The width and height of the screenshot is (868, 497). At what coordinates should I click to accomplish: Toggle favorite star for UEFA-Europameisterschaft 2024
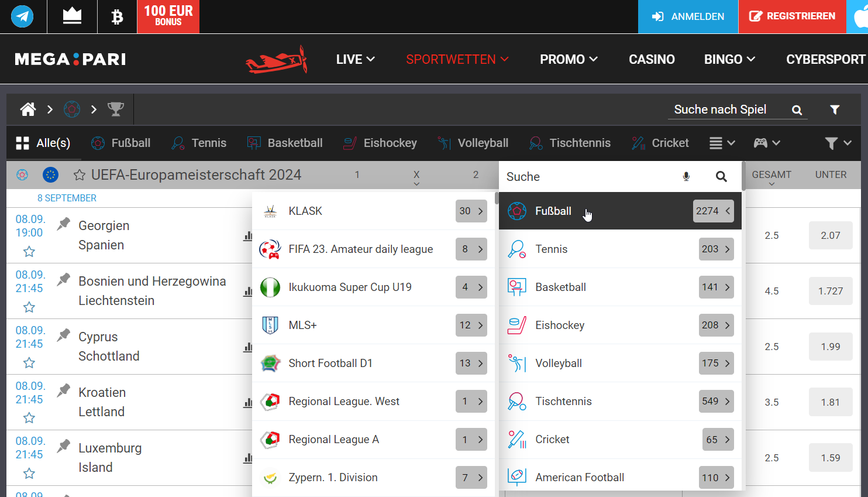click(80, 175)
